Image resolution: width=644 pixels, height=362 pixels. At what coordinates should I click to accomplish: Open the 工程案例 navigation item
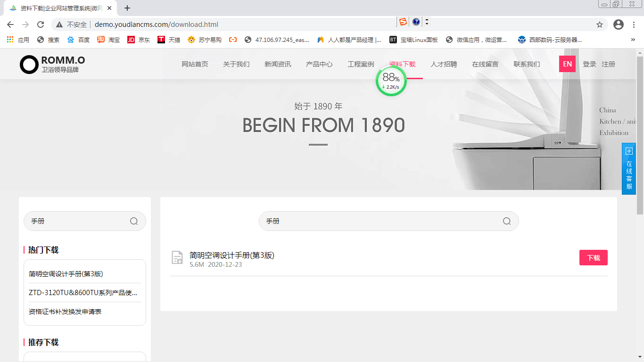tap(361, 64)
